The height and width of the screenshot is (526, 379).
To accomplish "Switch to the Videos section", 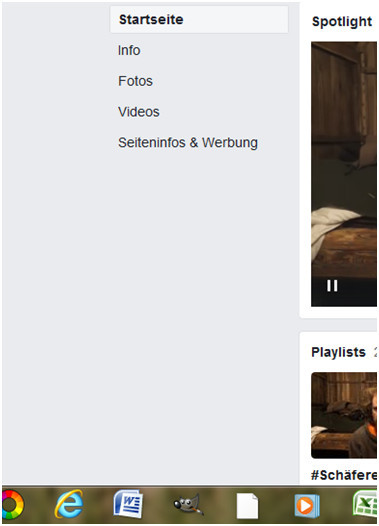I will [139, 112].
